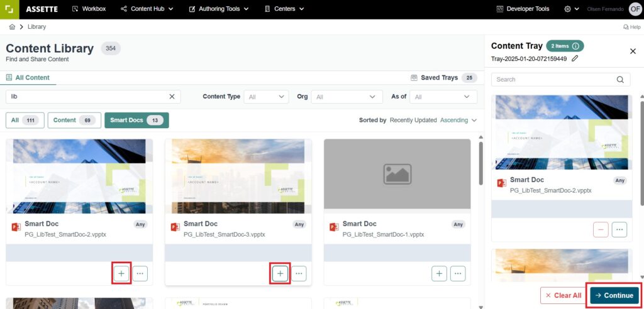Open the Content Type dropdown
This screenshot has width=644, height=309.
click(266, 97)
